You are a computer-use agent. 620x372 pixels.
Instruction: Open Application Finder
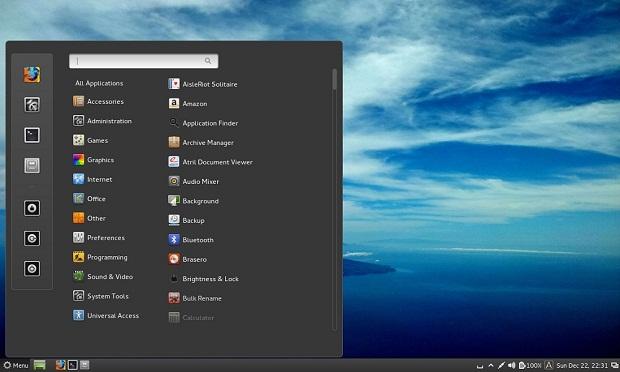203,123
